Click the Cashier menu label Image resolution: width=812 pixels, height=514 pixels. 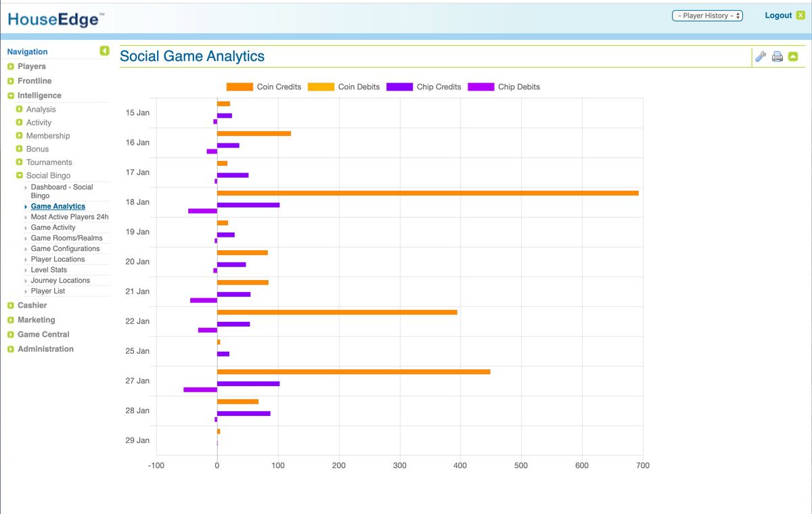[32, 306]
